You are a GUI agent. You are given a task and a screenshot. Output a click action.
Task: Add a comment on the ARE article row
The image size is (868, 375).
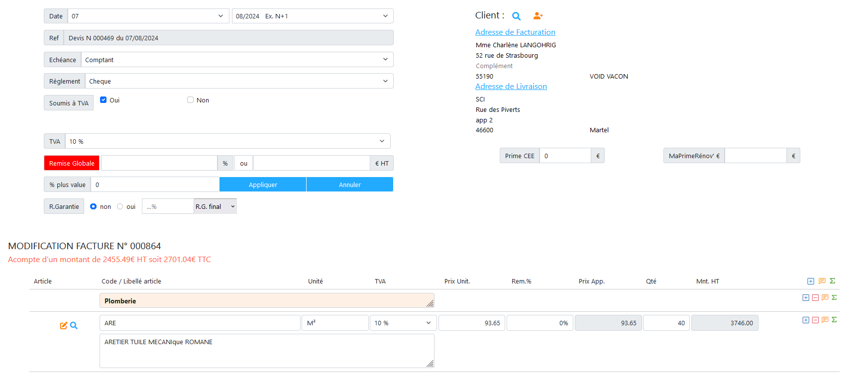coord(825,320)
